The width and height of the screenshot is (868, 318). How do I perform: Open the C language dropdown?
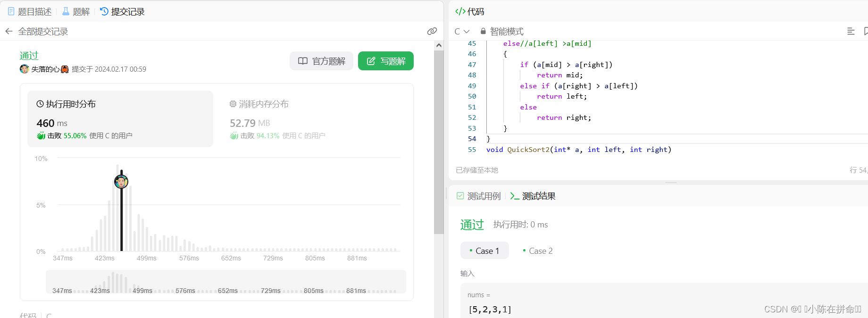click(462, 32)
